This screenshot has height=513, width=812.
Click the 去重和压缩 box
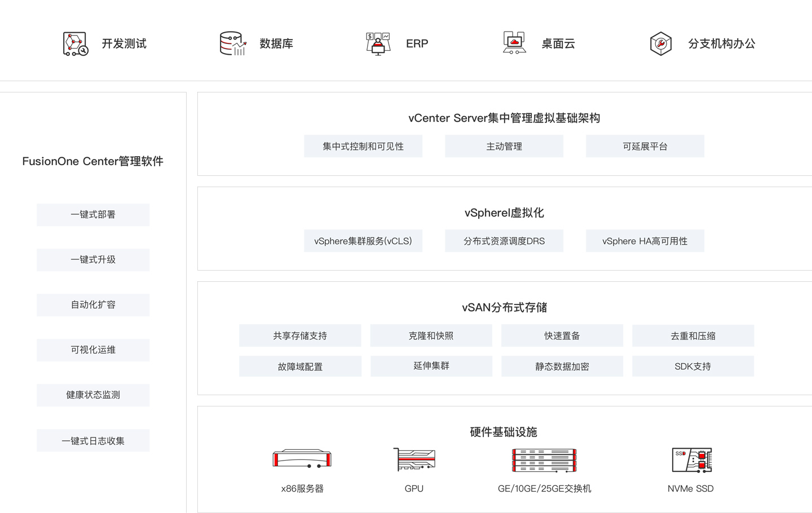click(x=693, y=335)
